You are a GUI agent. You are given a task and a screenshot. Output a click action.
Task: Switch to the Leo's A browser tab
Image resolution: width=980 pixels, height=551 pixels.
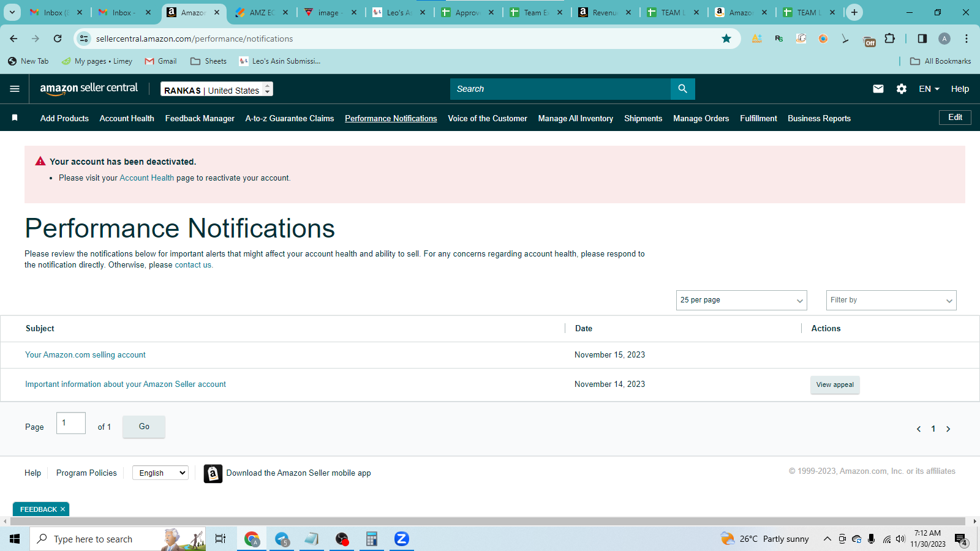(399, 12)
